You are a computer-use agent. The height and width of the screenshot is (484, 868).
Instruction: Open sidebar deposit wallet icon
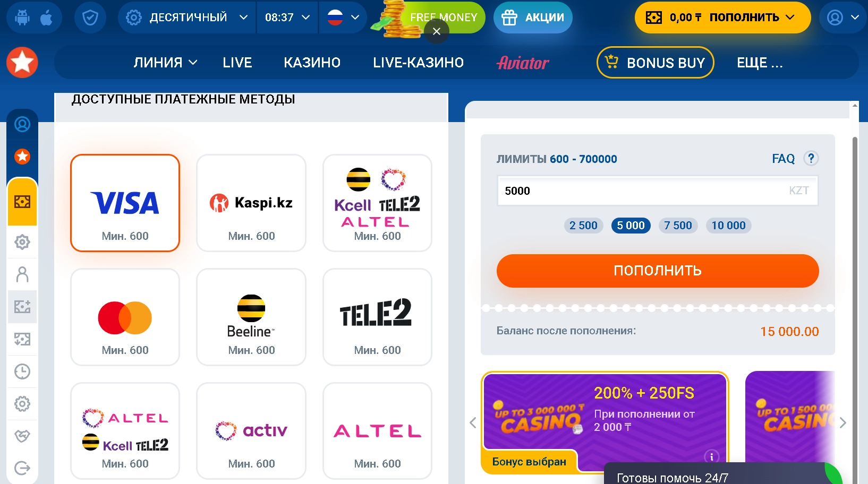22,202
